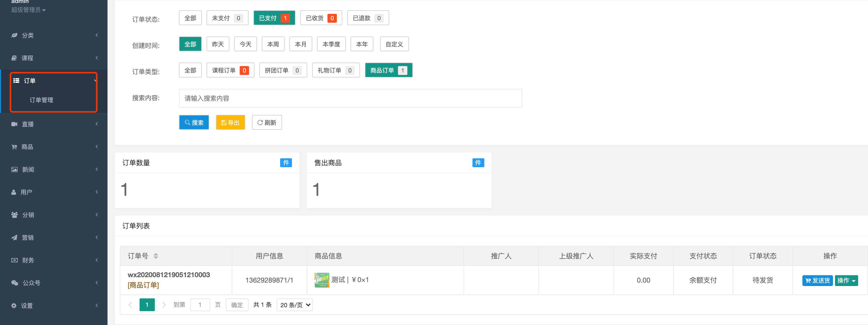Expand the 用户 menu chevron

click(97, 192)
